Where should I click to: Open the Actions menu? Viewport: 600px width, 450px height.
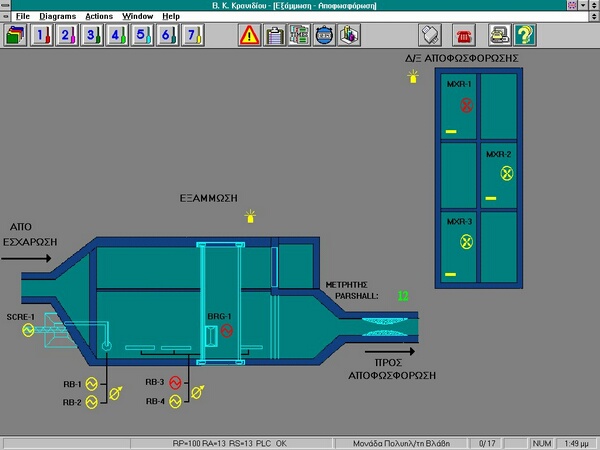[99, 17]
